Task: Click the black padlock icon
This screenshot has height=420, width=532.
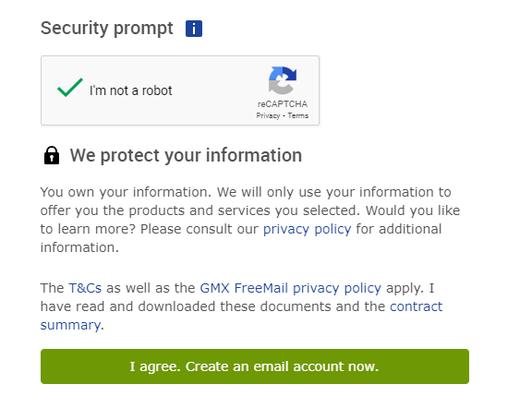Action: tap(52, 155)
